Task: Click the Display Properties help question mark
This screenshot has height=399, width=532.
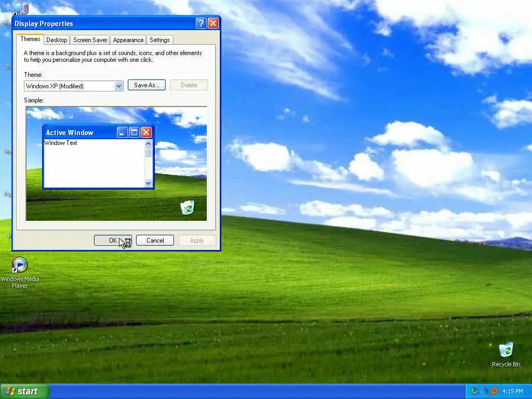Action: point(201,23)
